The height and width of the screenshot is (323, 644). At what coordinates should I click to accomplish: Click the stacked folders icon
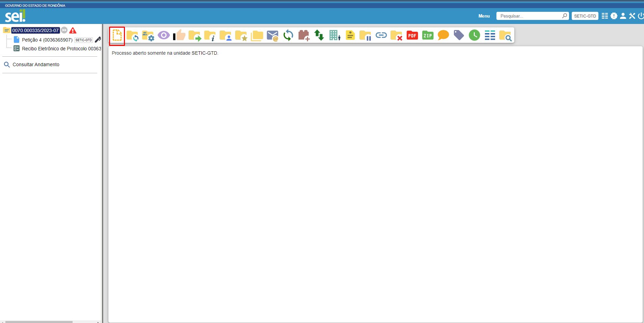coord(257,35)
